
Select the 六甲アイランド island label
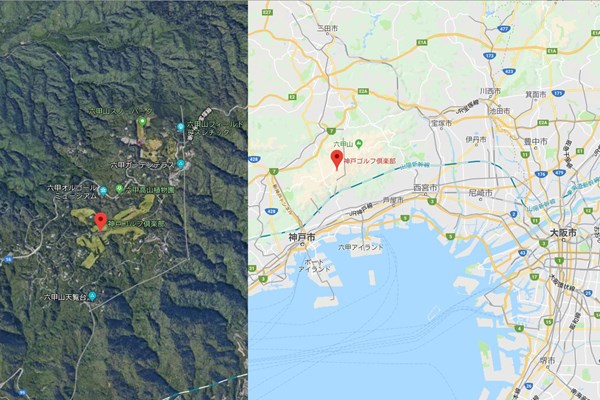click(360, 247)
